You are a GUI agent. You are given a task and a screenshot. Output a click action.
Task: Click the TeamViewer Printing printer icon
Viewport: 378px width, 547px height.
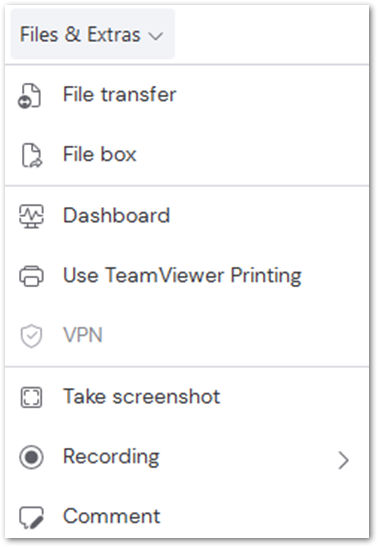coord(31,276)
